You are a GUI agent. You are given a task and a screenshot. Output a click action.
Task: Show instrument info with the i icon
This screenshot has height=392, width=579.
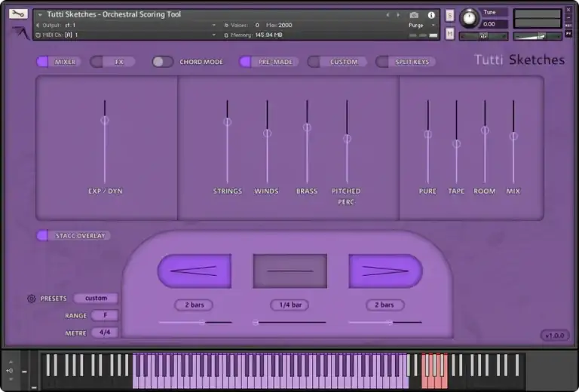point(431,15)
